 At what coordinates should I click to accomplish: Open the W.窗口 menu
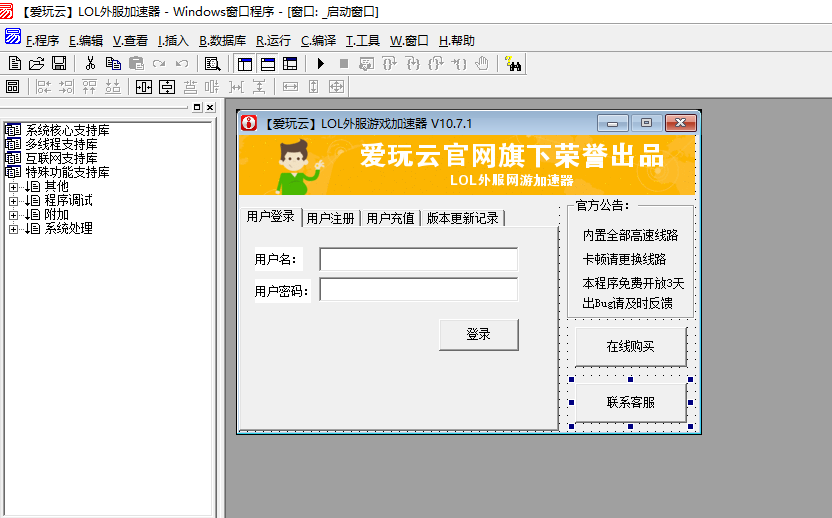click(x=409, y=41)
